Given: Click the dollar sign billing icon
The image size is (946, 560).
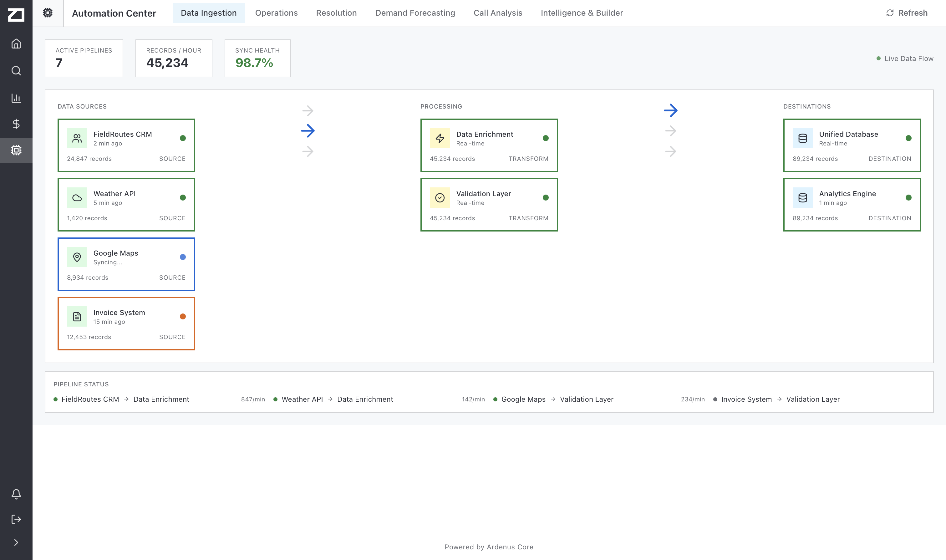Looking at the screenshot, I should [16, 124].
